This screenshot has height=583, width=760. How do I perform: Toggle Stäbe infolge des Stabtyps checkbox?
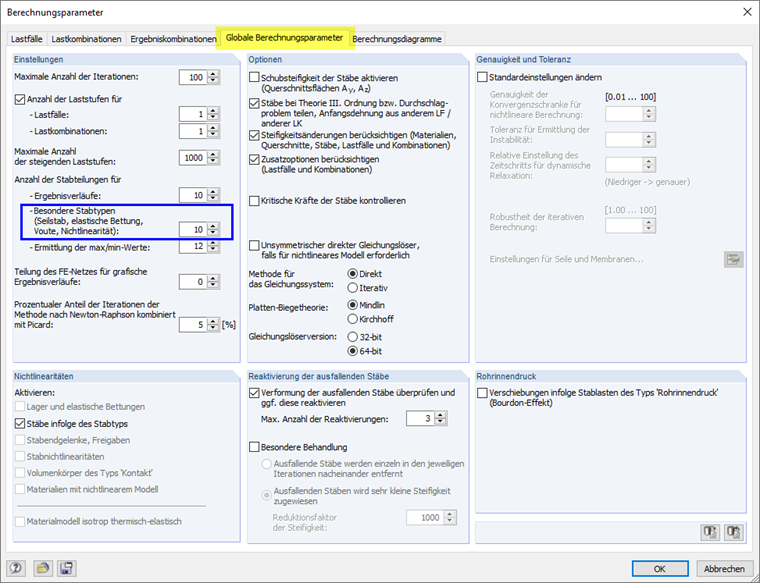pyautogui.click(x=19, y=424)
